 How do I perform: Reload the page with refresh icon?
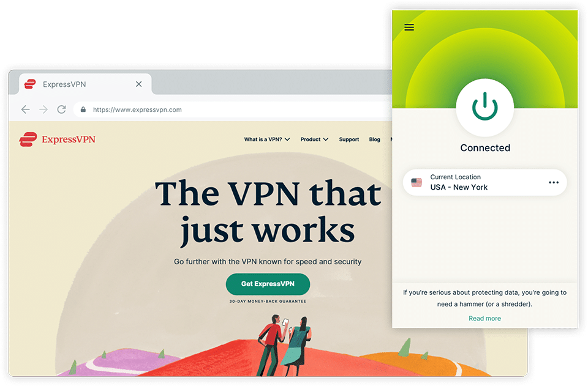point(61,109)
